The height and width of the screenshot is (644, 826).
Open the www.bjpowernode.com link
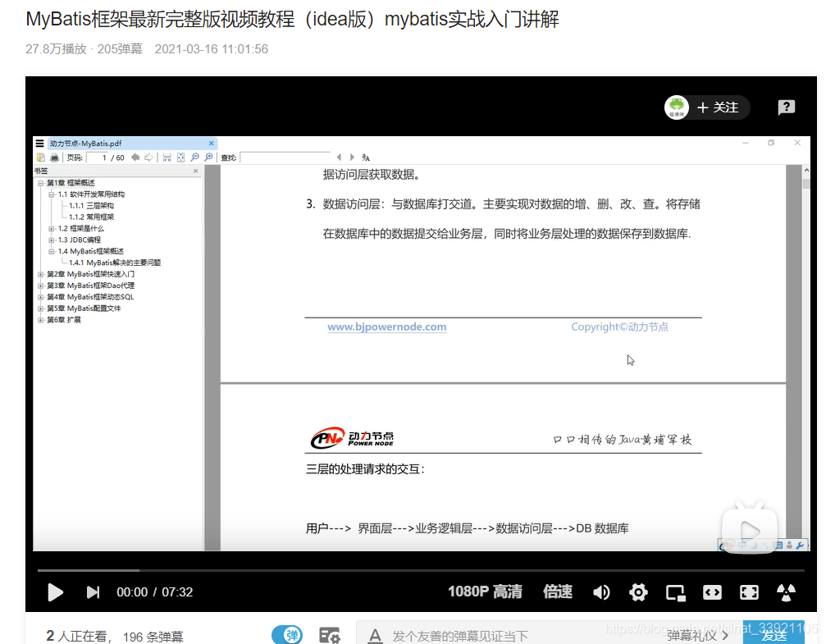click(386, 327)
